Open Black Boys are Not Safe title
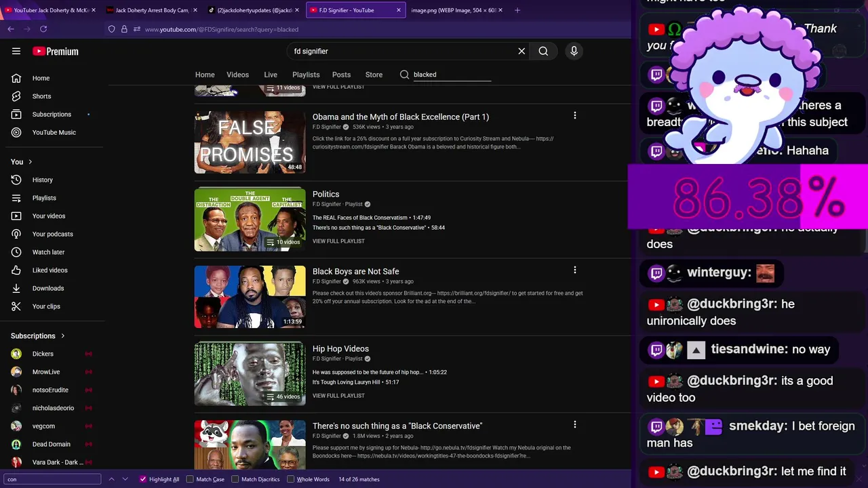The image size is (868, 488). coord(356,271)
